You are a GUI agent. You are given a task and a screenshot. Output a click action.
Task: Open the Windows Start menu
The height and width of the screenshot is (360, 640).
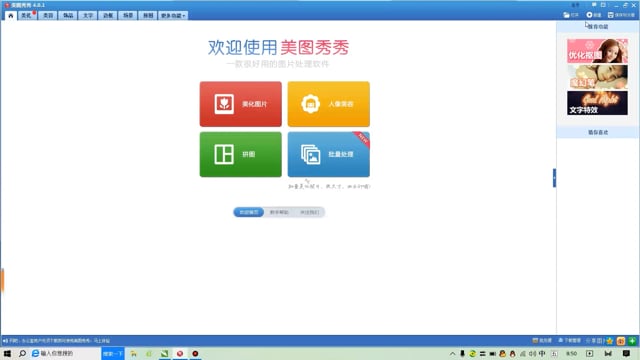click(7, 353)
